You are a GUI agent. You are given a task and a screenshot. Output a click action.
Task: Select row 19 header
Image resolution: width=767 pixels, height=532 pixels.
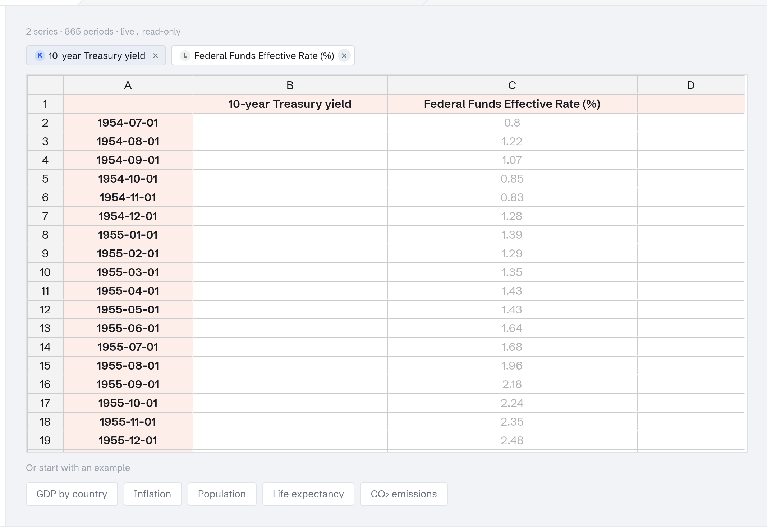point(45,441)
